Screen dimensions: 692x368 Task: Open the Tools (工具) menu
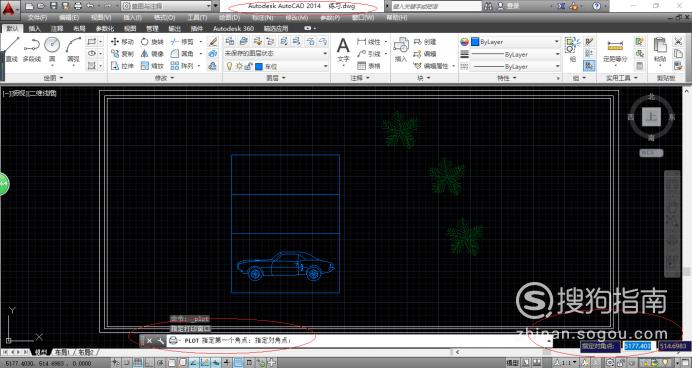tap(197, 18)
